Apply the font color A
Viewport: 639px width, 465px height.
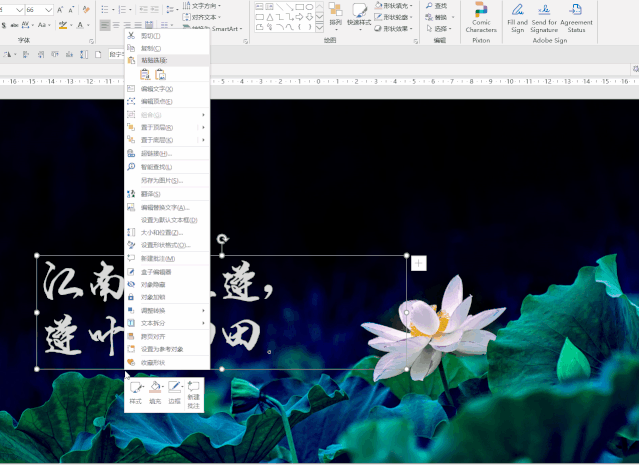[80, 25]
